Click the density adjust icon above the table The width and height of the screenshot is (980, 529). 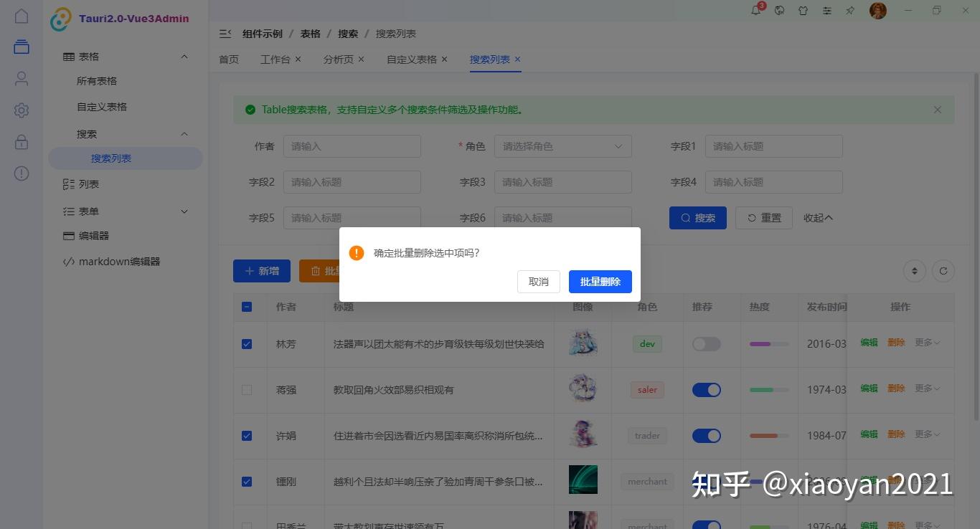(x=914, y=271)
